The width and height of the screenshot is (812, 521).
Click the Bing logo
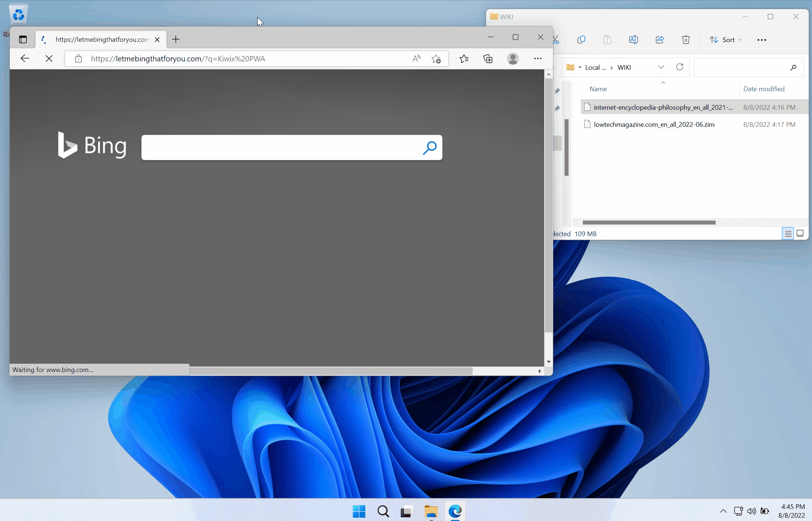tap(92, 145)
